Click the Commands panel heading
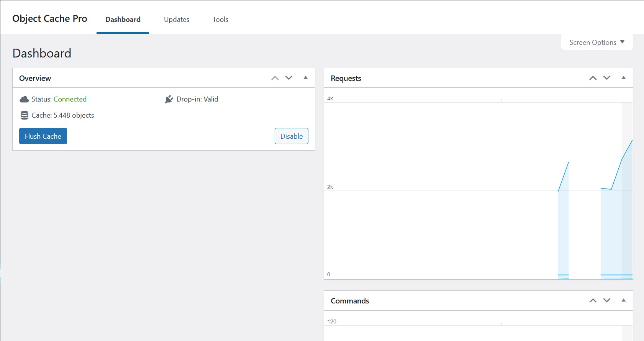Viewport: 644px width, 341px height. tap(350, 301)
